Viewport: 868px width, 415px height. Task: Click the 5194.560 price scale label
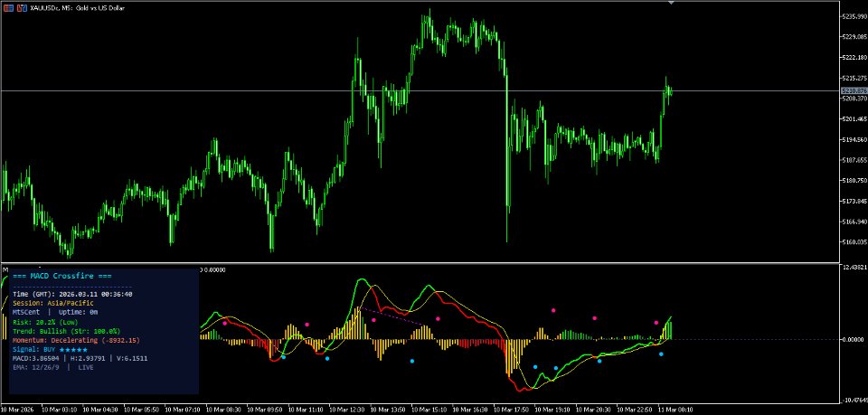853,139
